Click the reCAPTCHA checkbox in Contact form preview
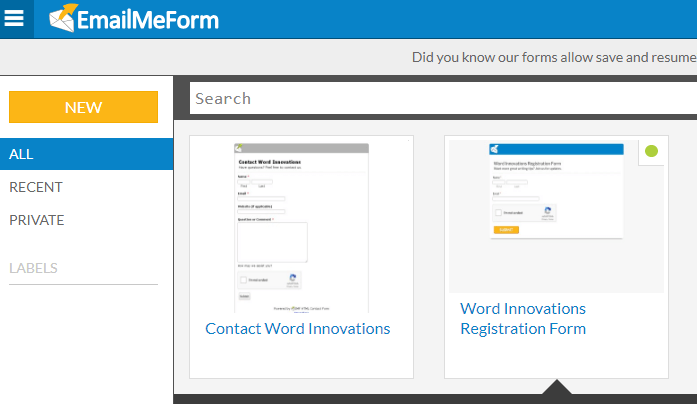Screen dimensions: 697x404 click(x=245, y=281)
